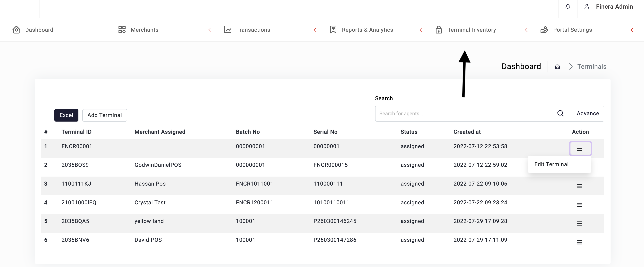This screenshot has height=267, width=644.
Task: Click the Transactions chart icon
Action: coord(227,30)
